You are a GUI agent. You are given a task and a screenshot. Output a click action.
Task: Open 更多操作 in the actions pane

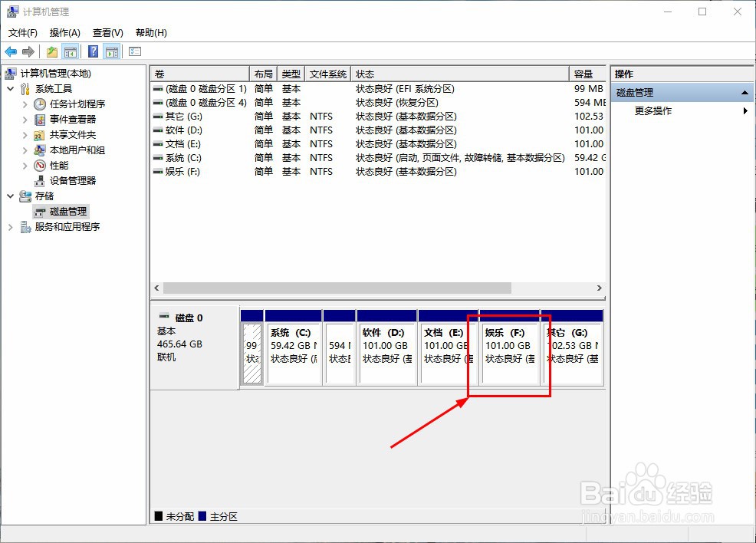(x=652, y=111)
